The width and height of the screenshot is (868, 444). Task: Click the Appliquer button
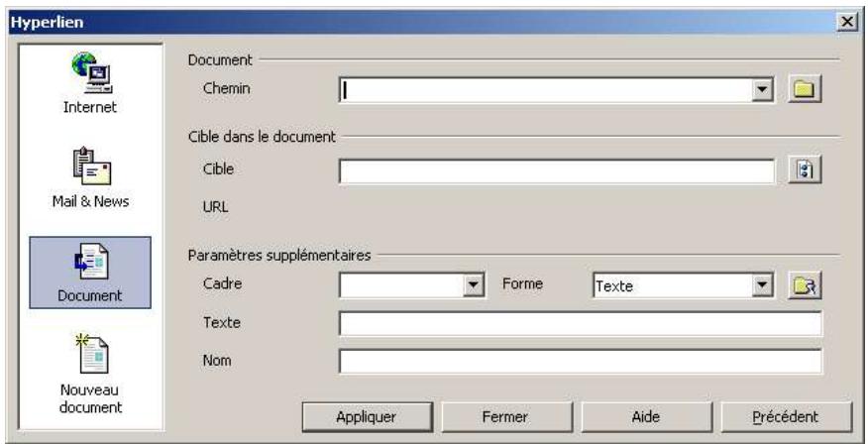click(367, 417)
